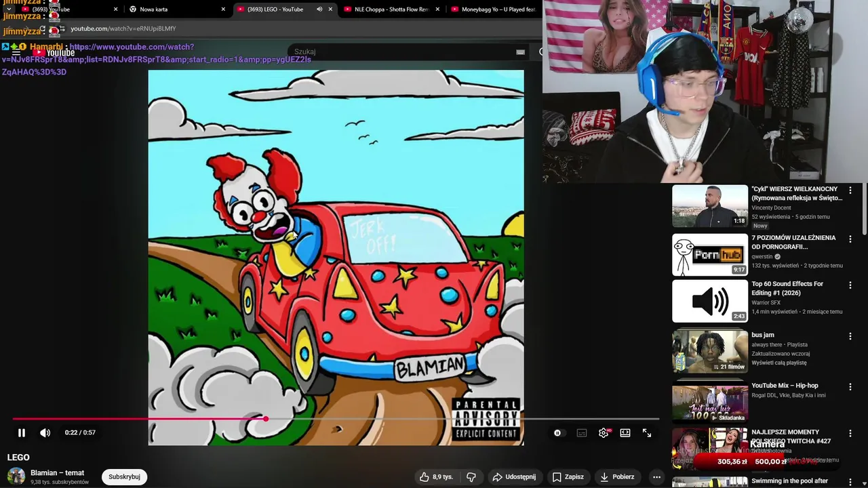Open the NAJLEPSZE MOMENTY POLSKIEGO TWITCHA #427 title
The image size is (868, 488).
pyautogui.click(x=791, y=436)
